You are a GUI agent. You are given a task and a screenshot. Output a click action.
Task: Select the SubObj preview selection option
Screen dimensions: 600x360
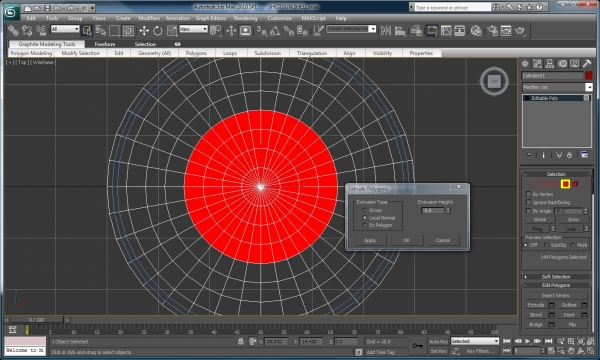coord(546,245)
